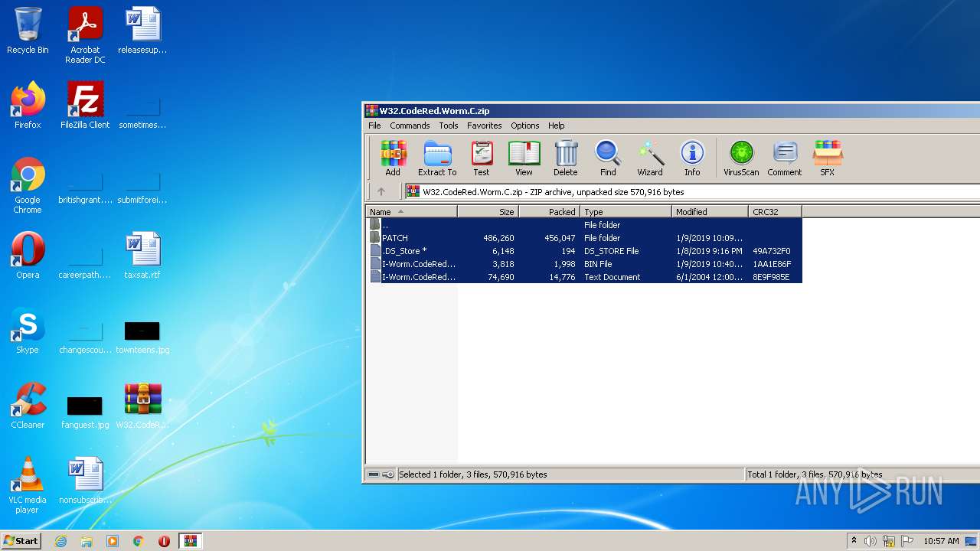Open the Favorites menu
Viewport: 980px width, 551px height.
[485, 126]
